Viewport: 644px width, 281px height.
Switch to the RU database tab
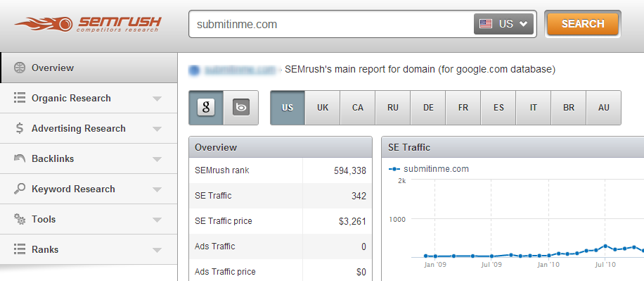tap(393, 108)
